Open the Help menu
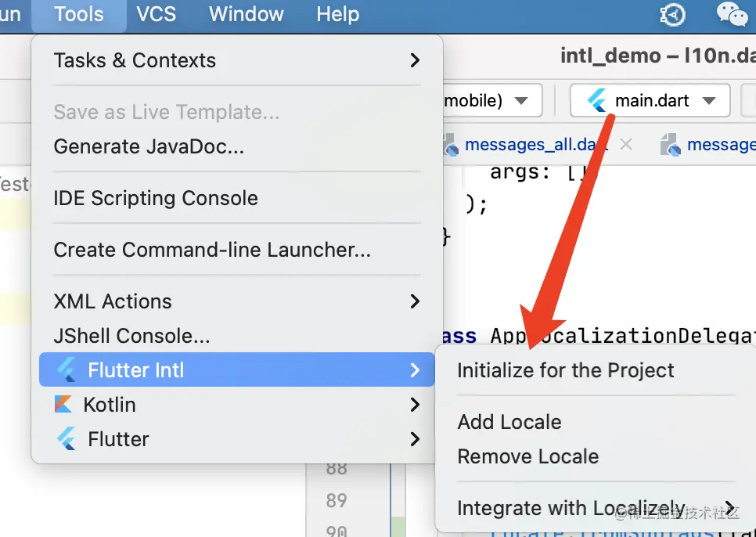Image resolution: width=756 pixels, height=537 pixels. tap(337, 14)
